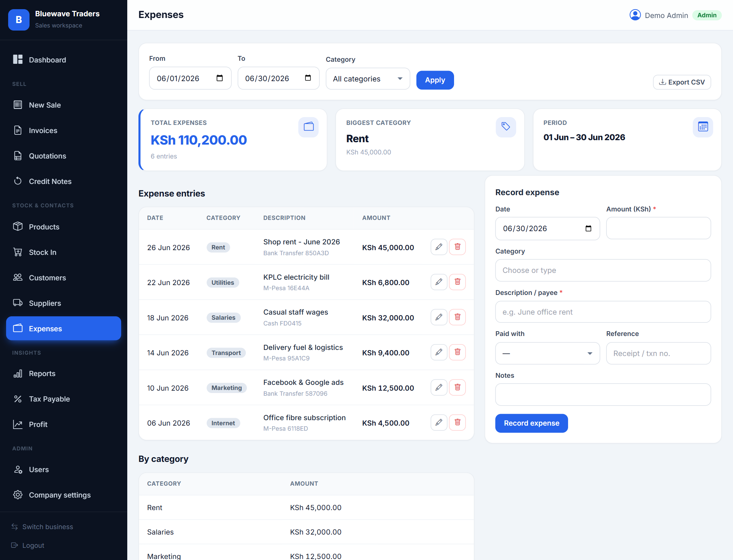Click the Logout icon

(15, 545)
